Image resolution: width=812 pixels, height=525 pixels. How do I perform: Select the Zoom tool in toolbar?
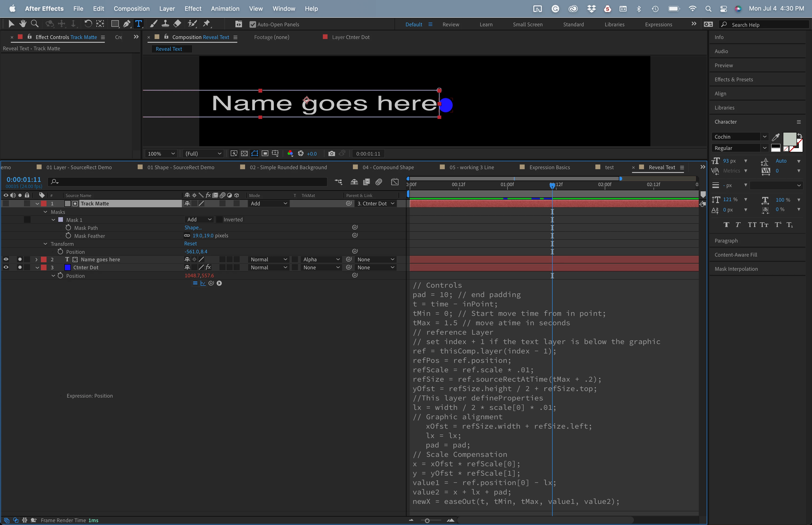point(34,24)
